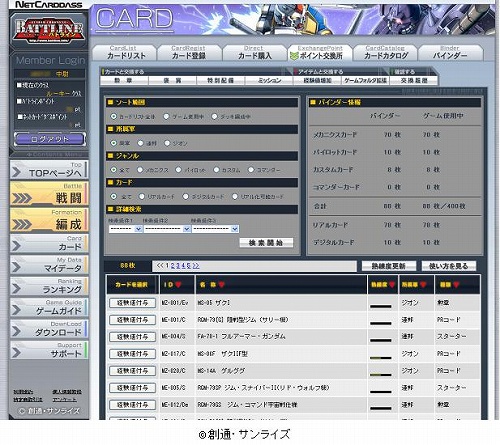This screenshot has height=445, width=500.
Task: Click the arrow icon on マイデータ
Action: click(16, 267)
